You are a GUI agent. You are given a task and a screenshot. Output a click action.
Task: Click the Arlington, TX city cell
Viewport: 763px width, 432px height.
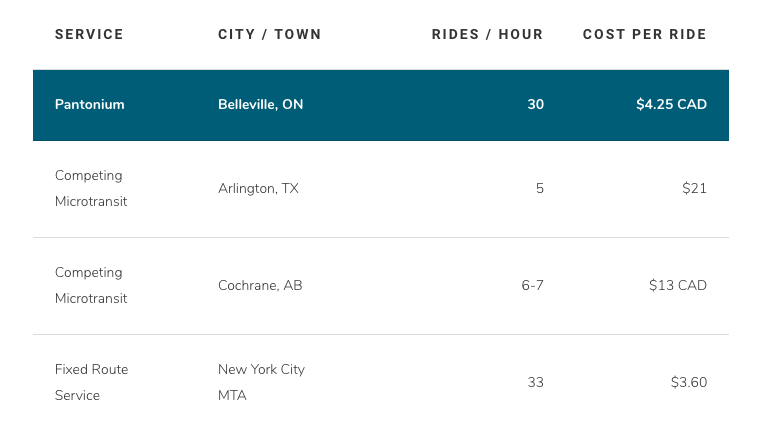coord(258,188)
